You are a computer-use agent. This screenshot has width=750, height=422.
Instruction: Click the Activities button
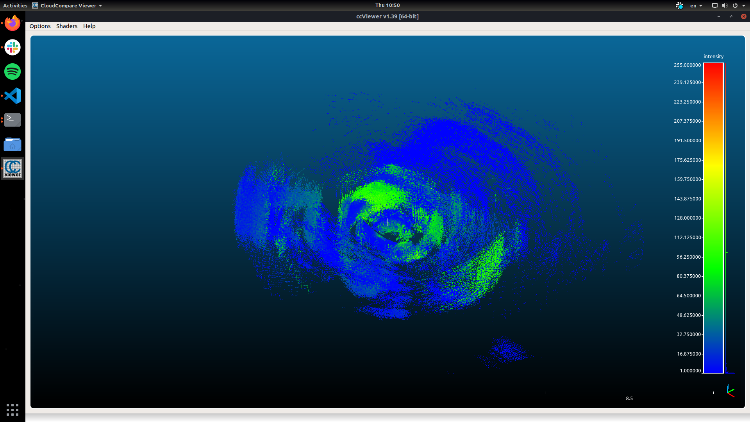[14, 5]
